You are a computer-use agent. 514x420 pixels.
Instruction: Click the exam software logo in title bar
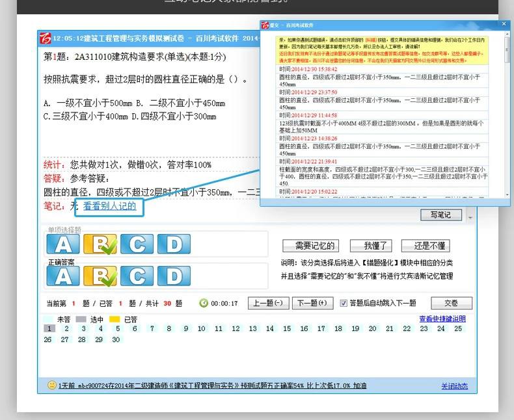point(46,38)
